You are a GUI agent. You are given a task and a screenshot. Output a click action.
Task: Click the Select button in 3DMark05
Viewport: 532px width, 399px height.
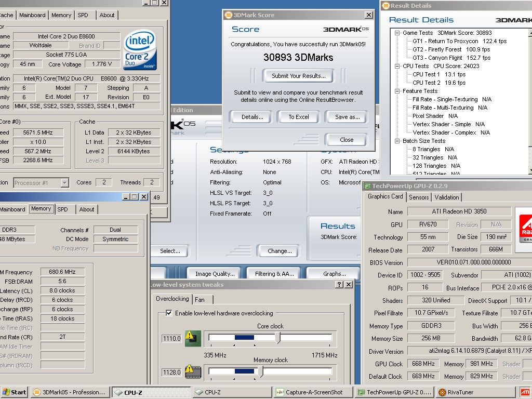click(170, 251)
